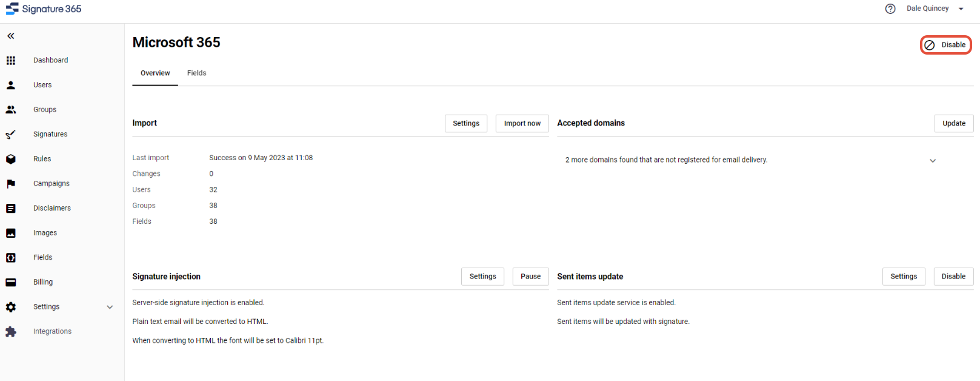Click the Integrations puzzle icon

coord(11,331)
